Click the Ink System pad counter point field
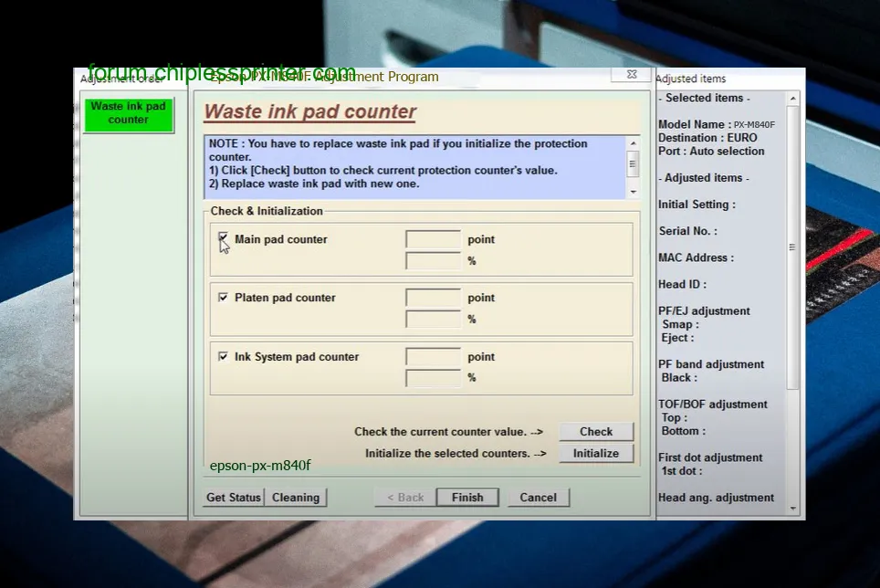 point(434,356)
